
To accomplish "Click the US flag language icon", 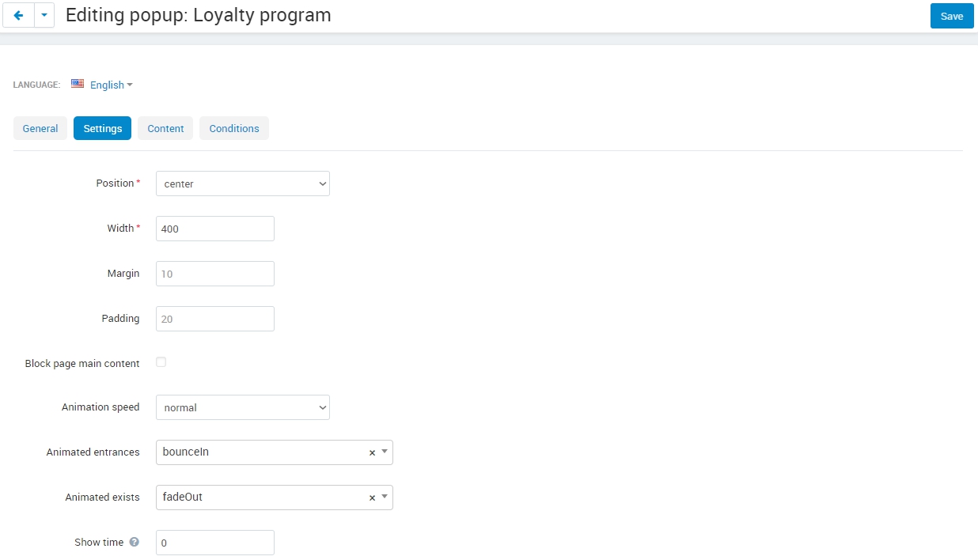I will click(78, 84).
